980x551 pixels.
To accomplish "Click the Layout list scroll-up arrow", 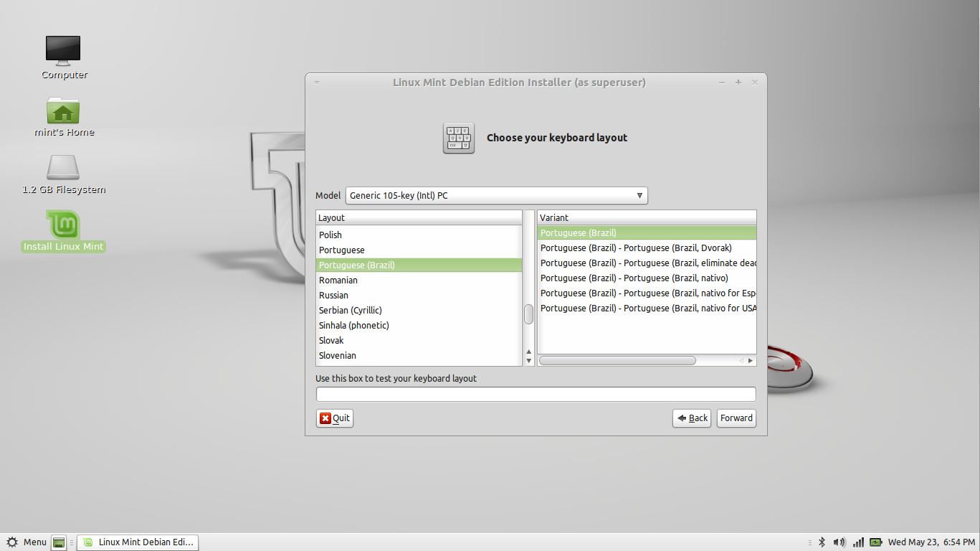I will pyautogui.click(x=529, y=352).
